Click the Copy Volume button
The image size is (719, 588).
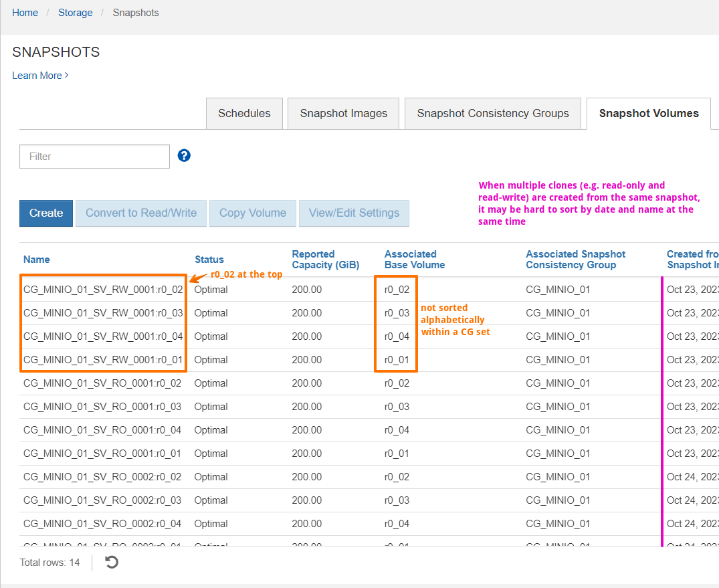[x=253, y=213]
